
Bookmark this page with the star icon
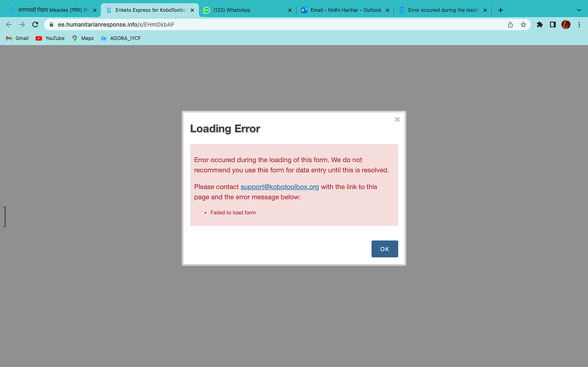[x=523, y=24]
